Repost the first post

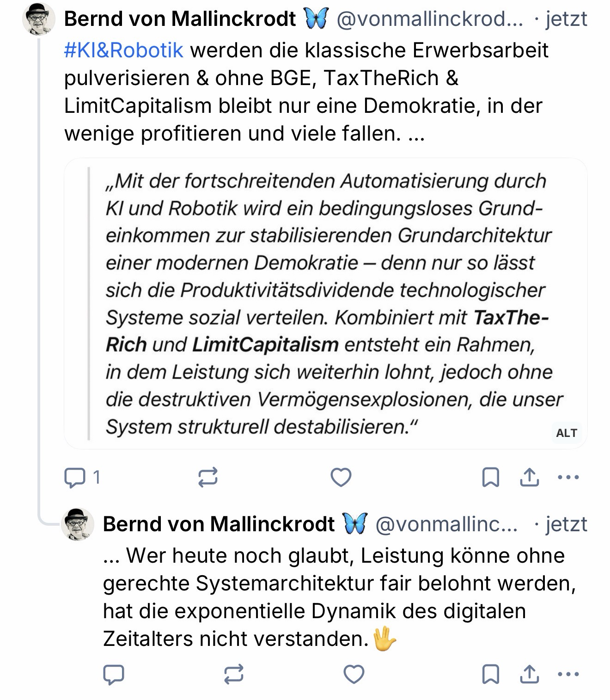pos(207,478)
